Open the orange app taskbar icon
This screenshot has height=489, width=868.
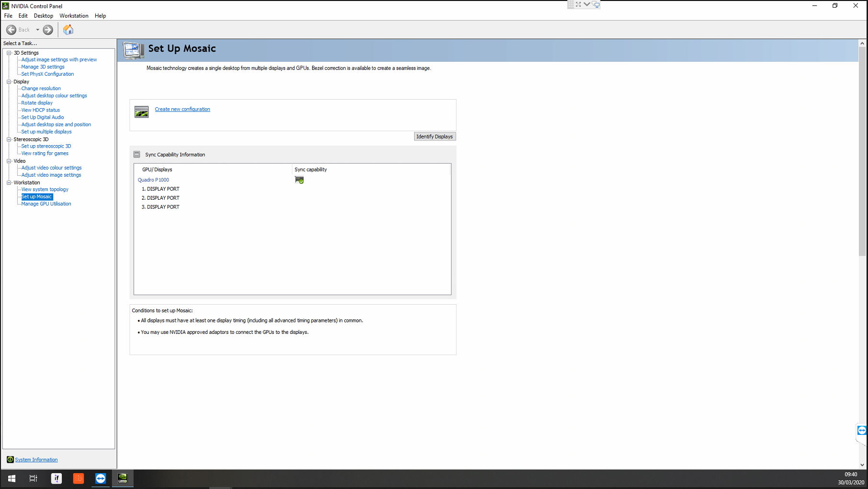79,478
